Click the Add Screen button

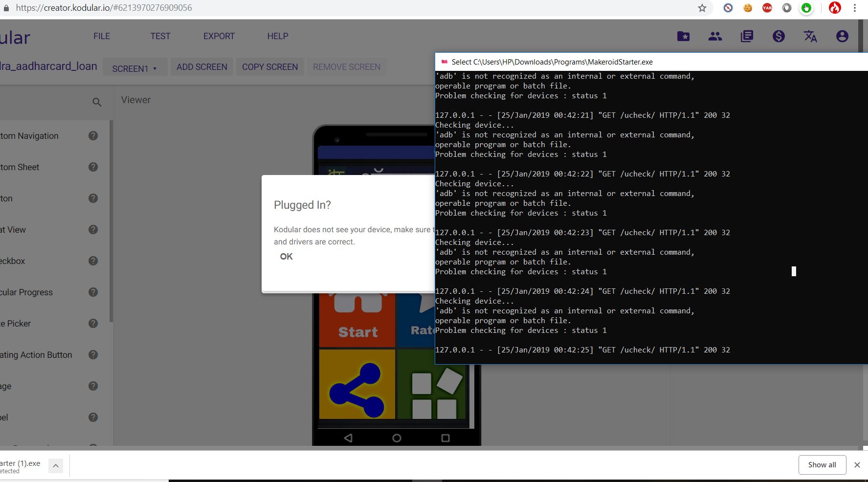[201, 67]
